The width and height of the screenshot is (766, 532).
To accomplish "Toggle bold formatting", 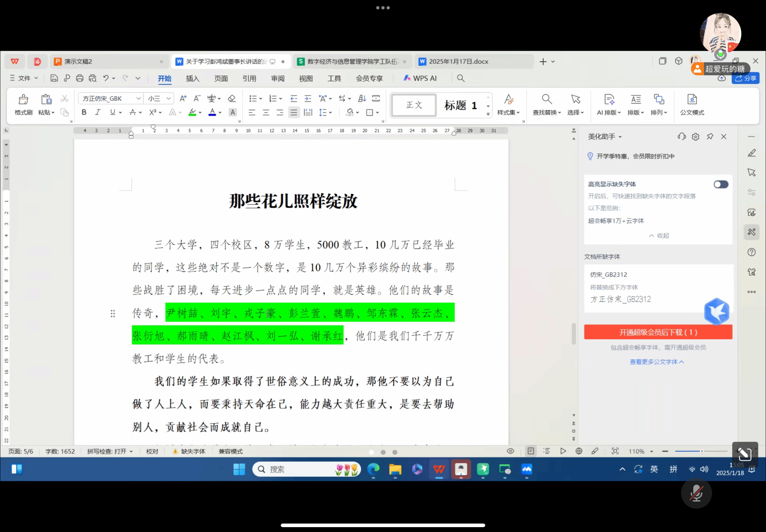I will pyautogui.click(x=84, y=112).
